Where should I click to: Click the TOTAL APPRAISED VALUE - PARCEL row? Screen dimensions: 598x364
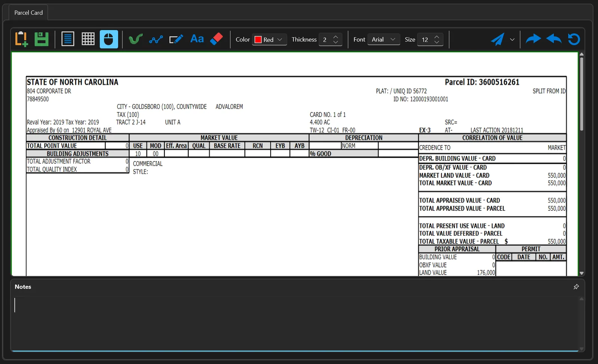tap(492, 209)
